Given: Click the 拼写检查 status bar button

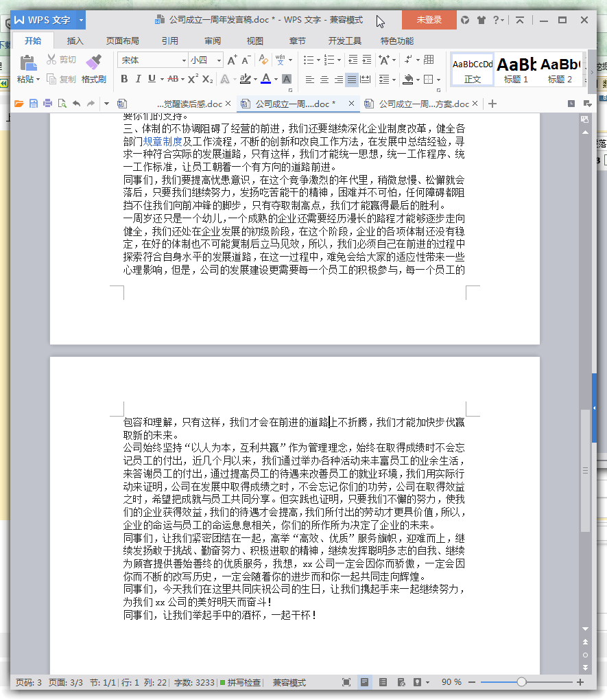Looking at the screenshot, I should (x=240, y=683).
